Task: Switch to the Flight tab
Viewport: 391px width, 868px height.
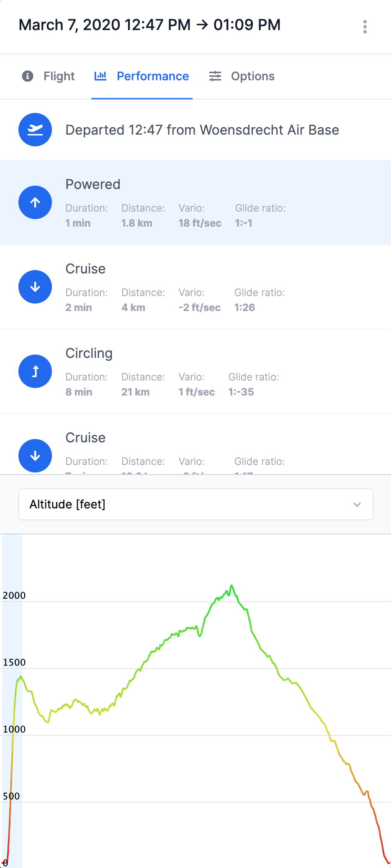Action: coord(48,76)
